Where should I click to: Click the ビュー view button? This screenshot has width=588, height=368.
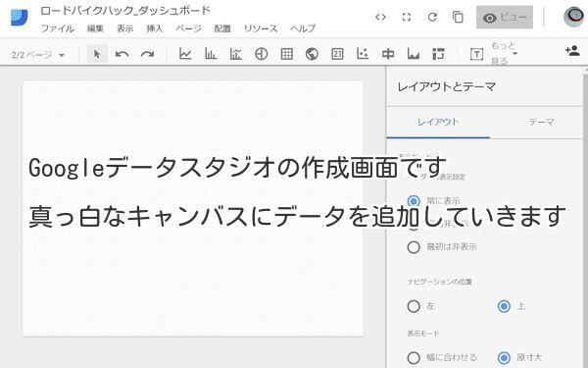click(505, 17)
